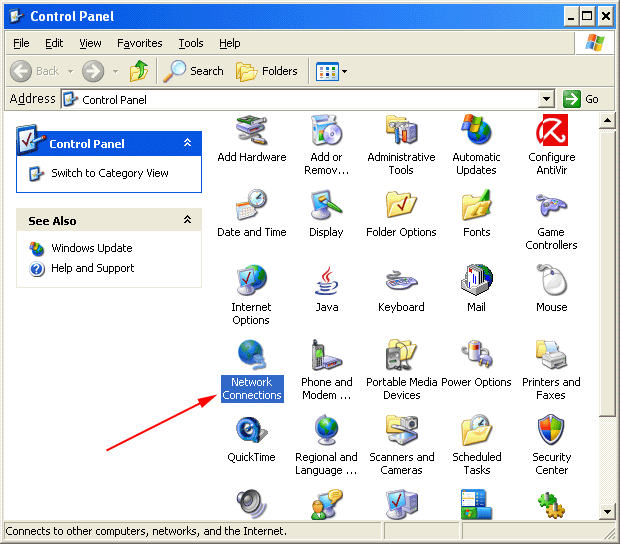Click Switch to Category View link

(110, 173)
